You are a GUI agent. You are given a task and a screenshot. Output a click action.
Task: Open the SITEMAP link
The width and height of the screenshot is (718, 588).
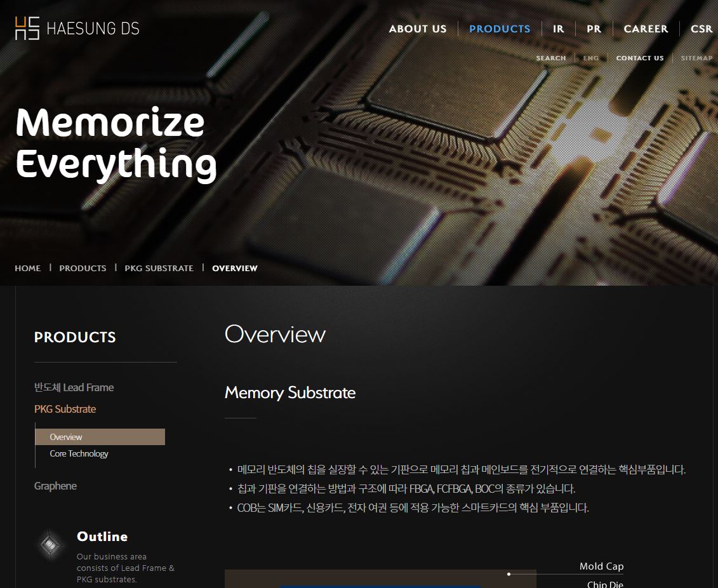click(x=696, y=58)
